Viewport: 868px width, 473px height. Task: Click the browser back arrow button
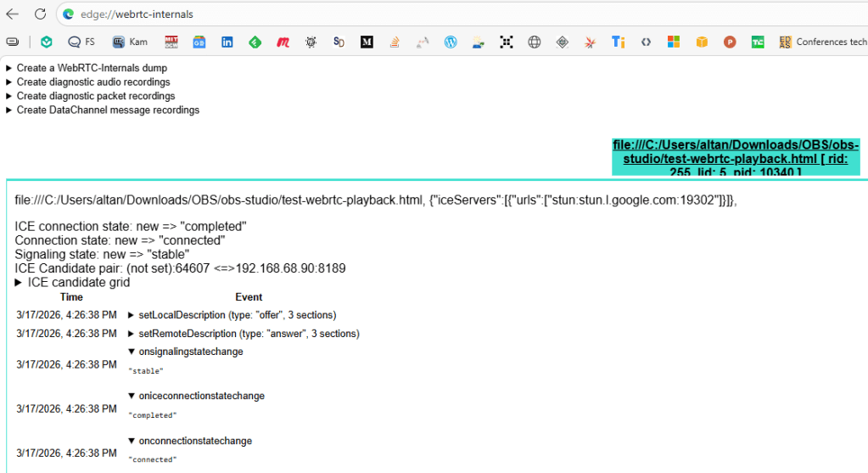[13, 14]
